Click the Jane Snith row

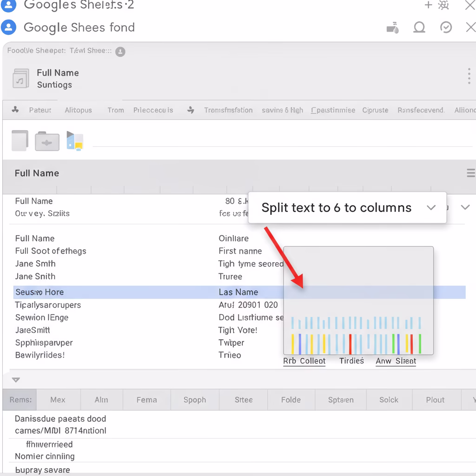click(x=35, y=276)
